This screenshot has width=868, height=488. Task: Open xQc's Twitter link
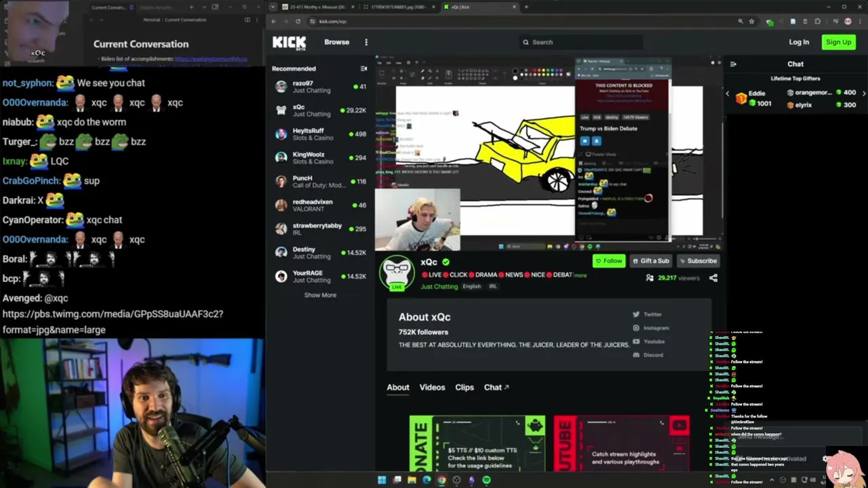[647, 314]
